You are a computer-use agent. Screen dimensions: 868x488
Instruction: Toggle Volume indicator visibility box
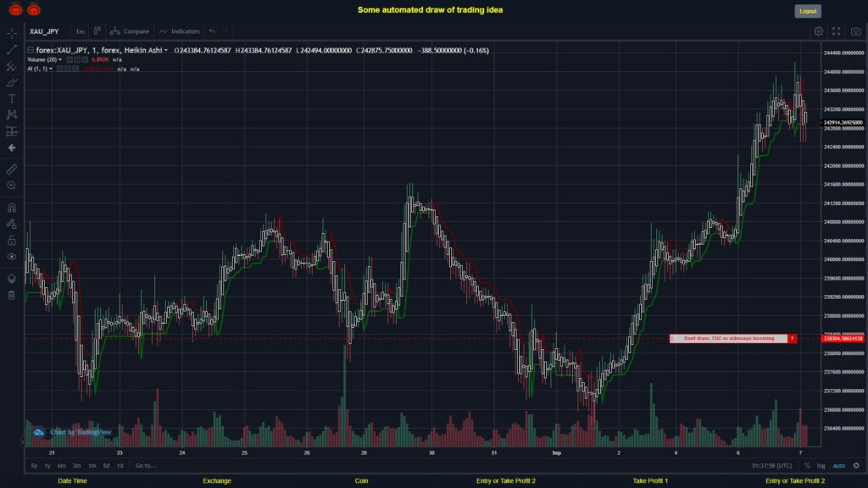coord(70,60)
